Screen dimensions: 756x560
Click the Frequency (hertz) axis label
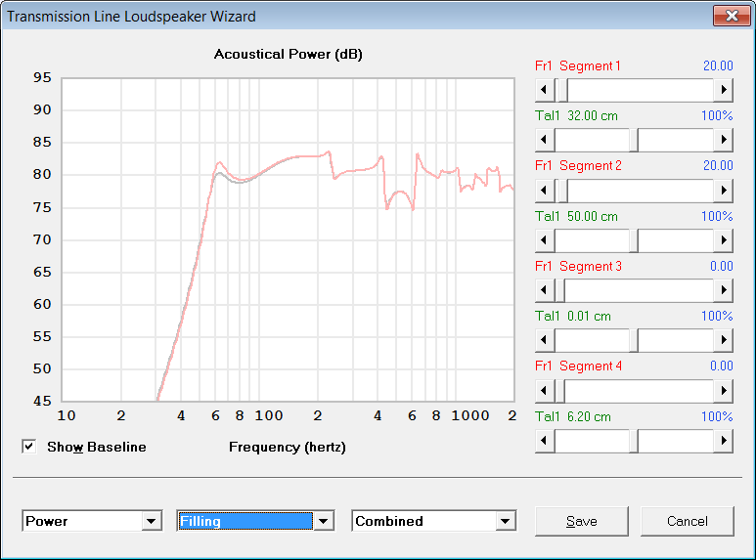[x=288, y=448]
